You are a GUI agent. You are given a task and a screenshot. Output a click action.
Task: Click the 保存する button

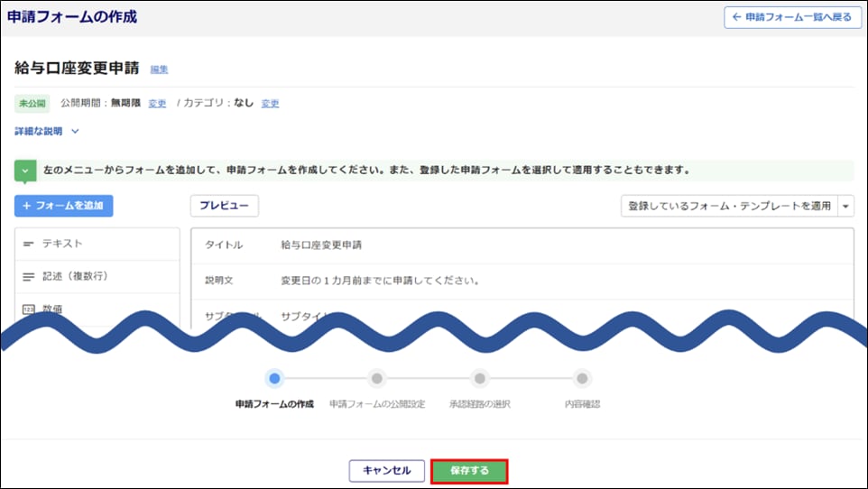coord(469,471)
